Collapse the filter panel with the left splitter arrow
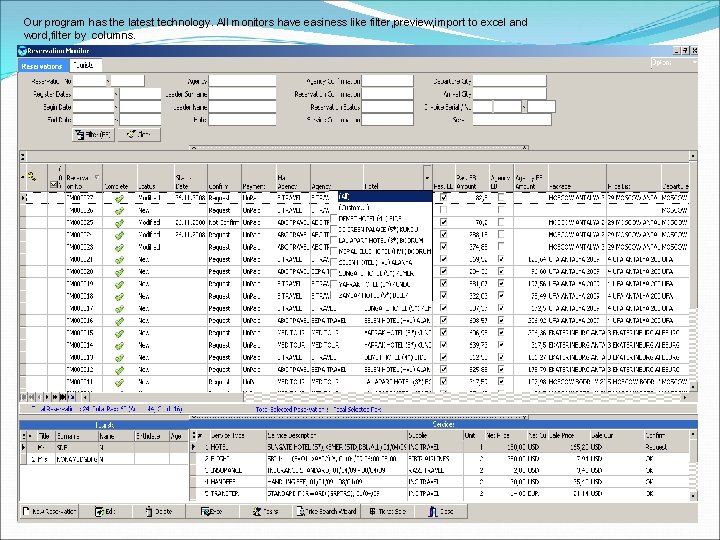Screen dimensions: 720x540 click(194, 148)
